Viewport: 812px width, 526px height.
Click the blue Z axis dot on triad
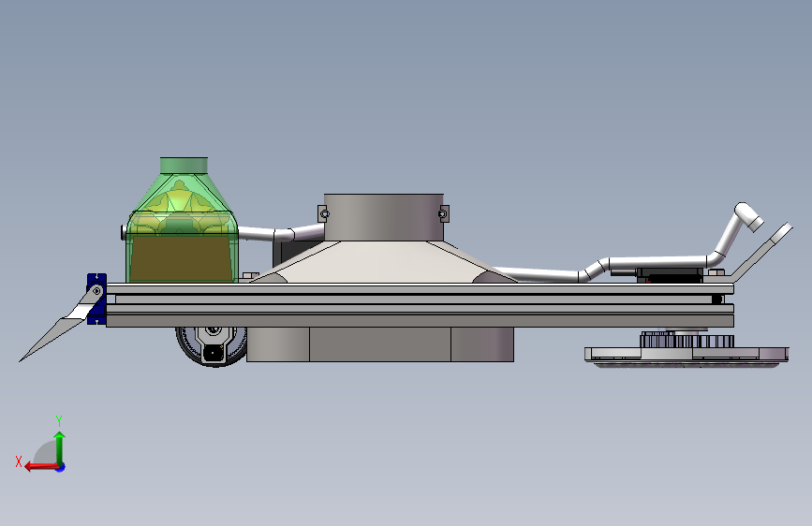click(61, 467)
